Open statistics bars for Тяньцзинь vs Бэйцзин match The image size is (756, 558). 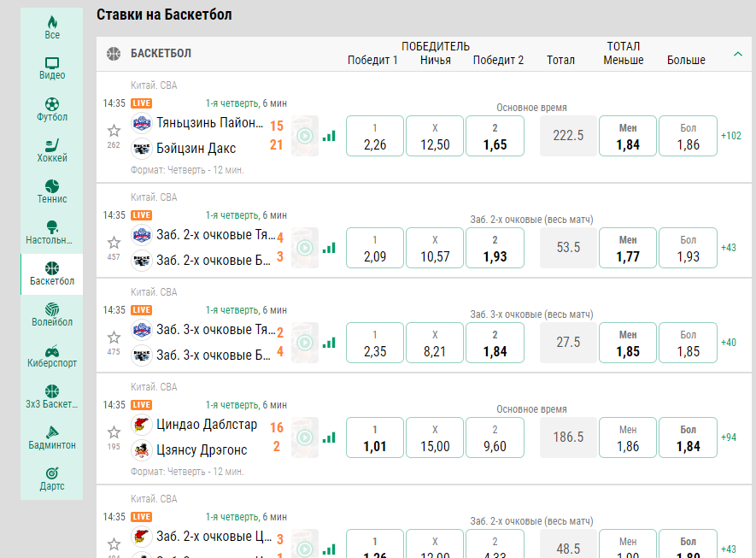click(329, 136)
